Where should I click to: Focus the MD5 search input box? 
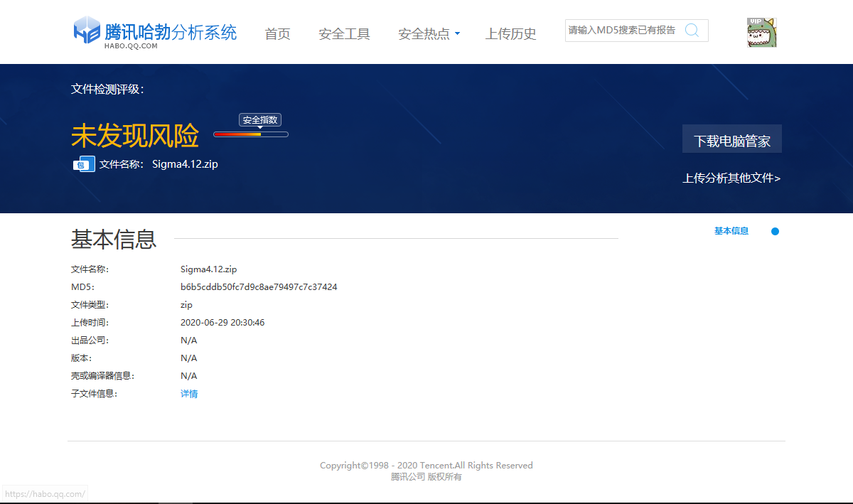[622, 31]
